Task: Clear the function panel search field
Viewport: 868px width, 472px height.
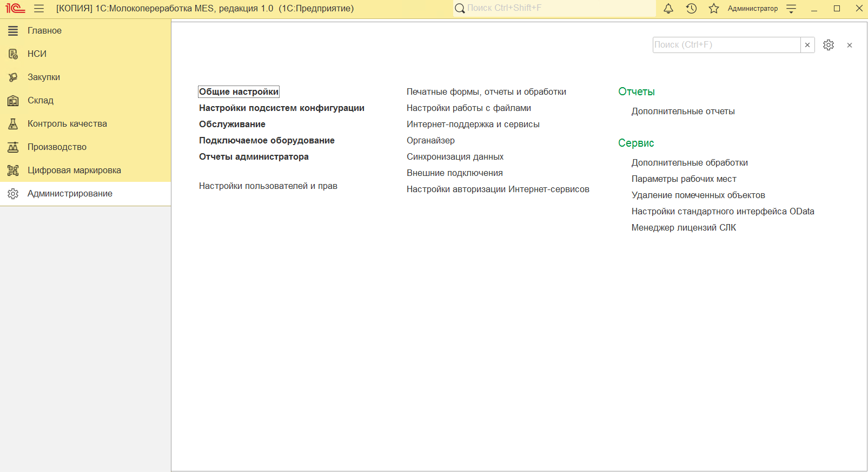Action: click(x=807, y=45)
